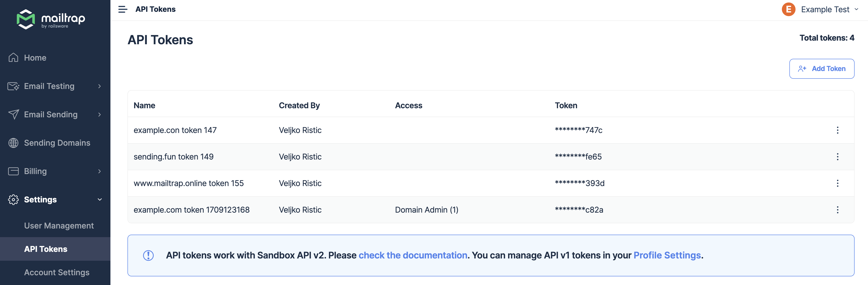This screenshot has height=285, width=868.
Task: Open kebab menu for sending.fun token 149
Action: coord(837,157)
